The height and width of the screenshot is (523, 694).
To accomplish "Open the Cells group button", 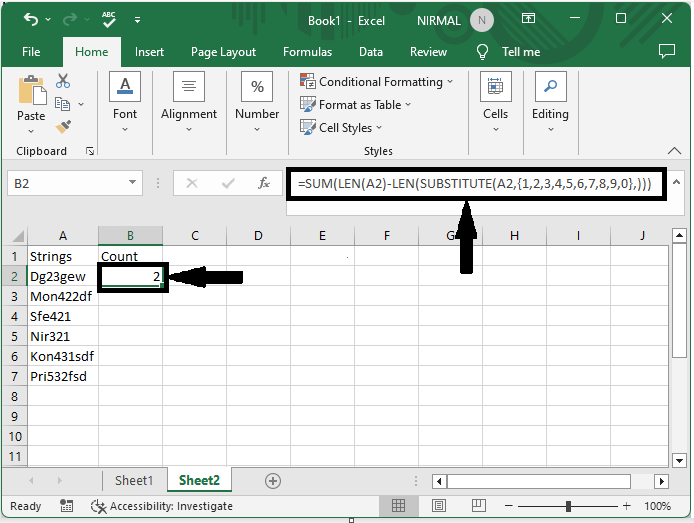I will point(495,102).
